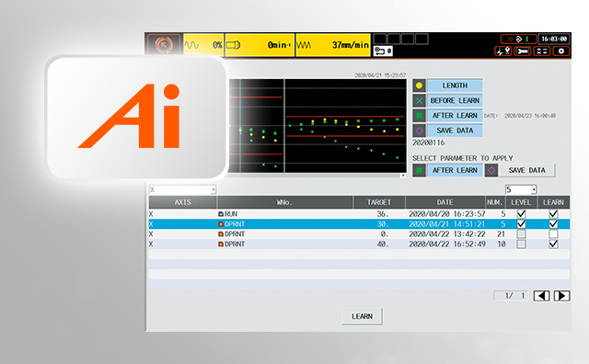
Task: Click the orange machine home icon
Action: point(164,45)
